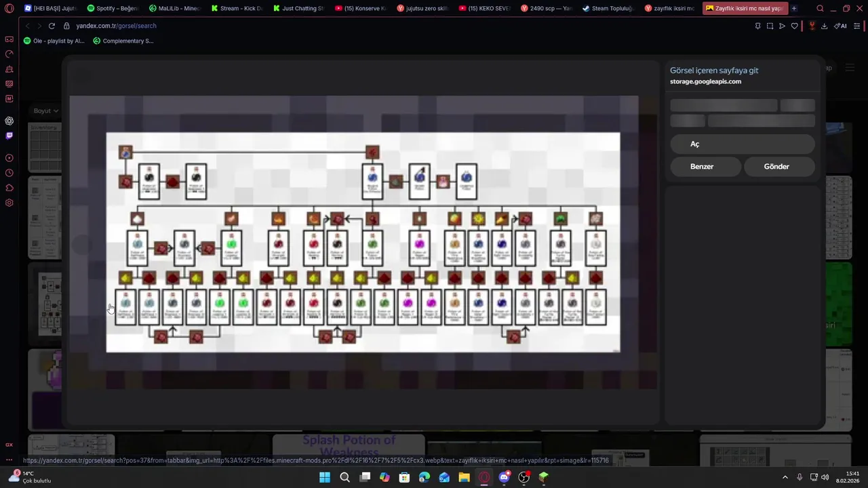Open the Minecraft grass block icon in the taskbar
868x488 pixels.
coord(543,477)
